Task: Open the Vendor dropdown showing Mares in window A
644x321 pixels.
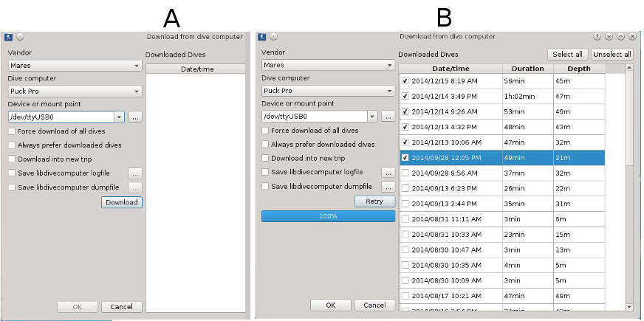Action: pyautogui.click(x=75, y=66)
